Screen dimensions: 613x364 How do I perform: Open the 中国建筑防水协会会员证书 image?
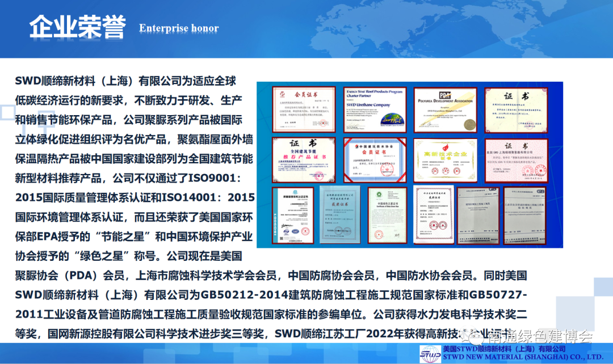(375, 160)
